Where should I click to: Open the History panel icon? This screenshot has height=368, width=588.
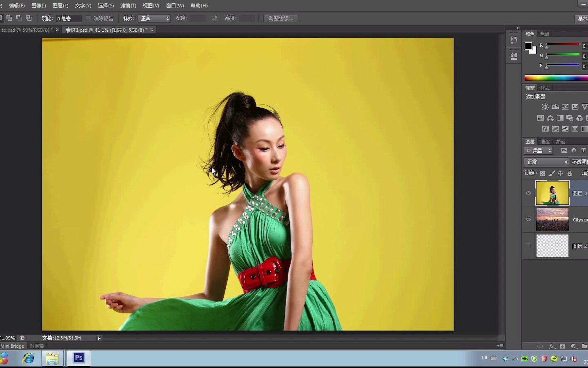click(514, 40)
